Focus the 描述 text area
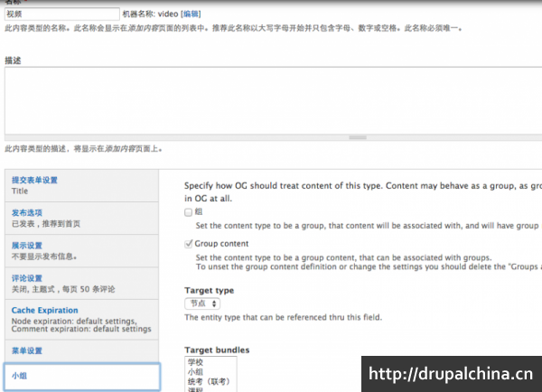 (x=273, y=100)
